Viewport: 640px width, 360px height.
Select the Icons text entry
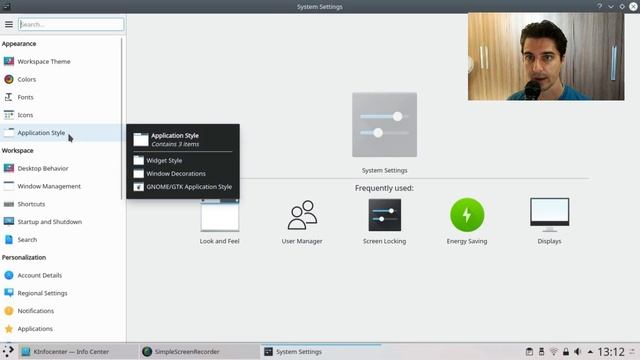(x=25, y=115)
